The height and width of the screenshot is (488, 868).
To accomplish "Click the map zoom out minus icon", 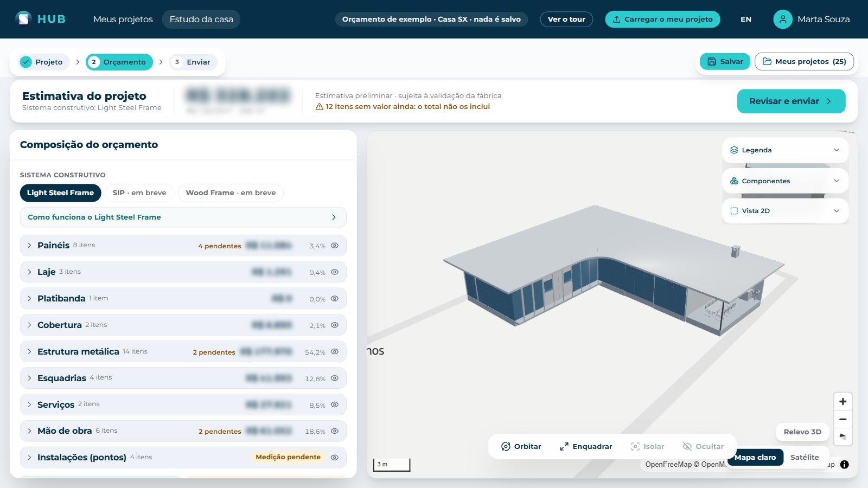I will tap(843, 419).
